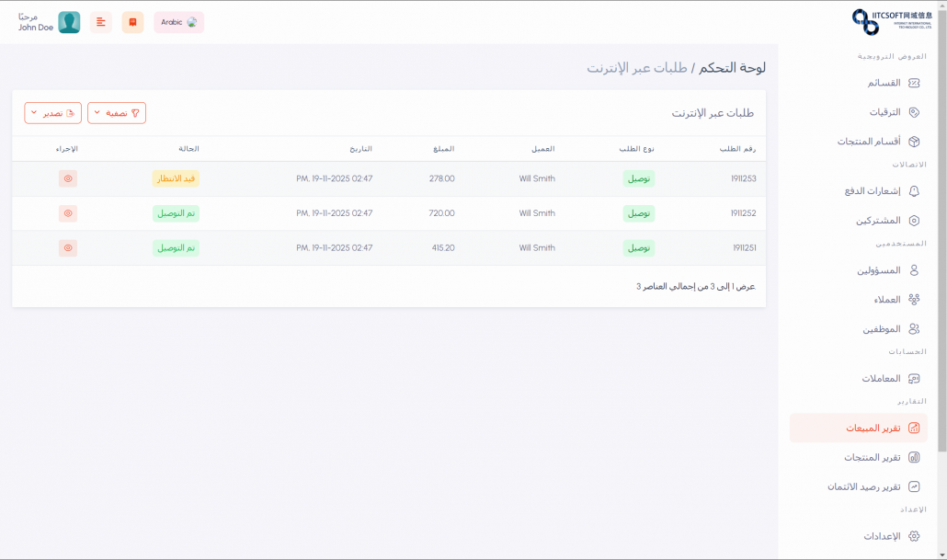Screen dimensions: 947x560
Task: Click the box icon beside أقسام المنتجات
Action: (914, 142)
